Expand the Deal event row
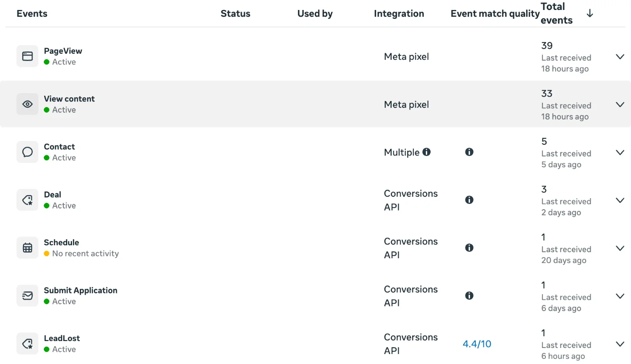The height and width of the screenshot is (364, 631). coord(620,200)
